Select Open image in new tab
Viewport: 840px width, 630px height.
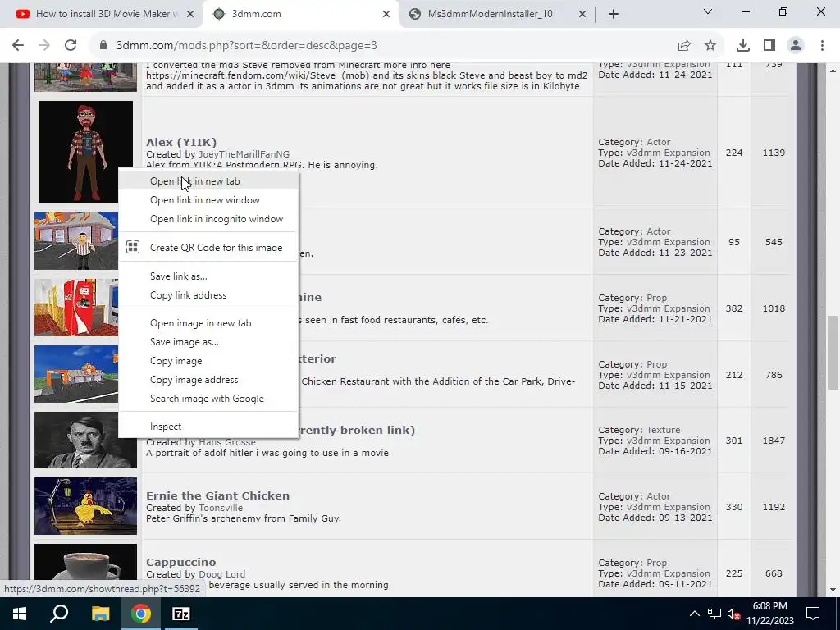tap(208, 323)
